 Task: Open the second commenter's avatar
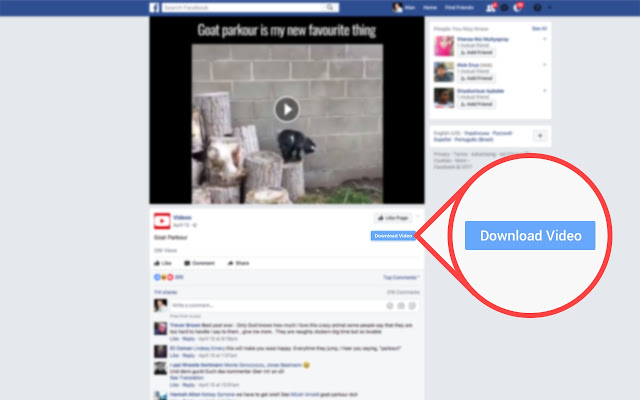point(160,351)
